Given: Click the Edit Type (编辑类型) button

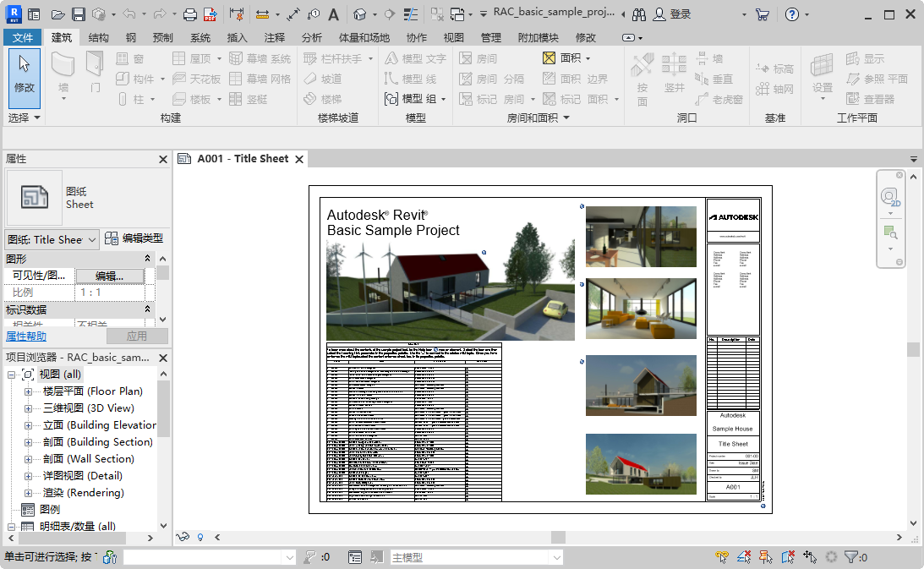Looking at the screenshot, I should [134, 238].
